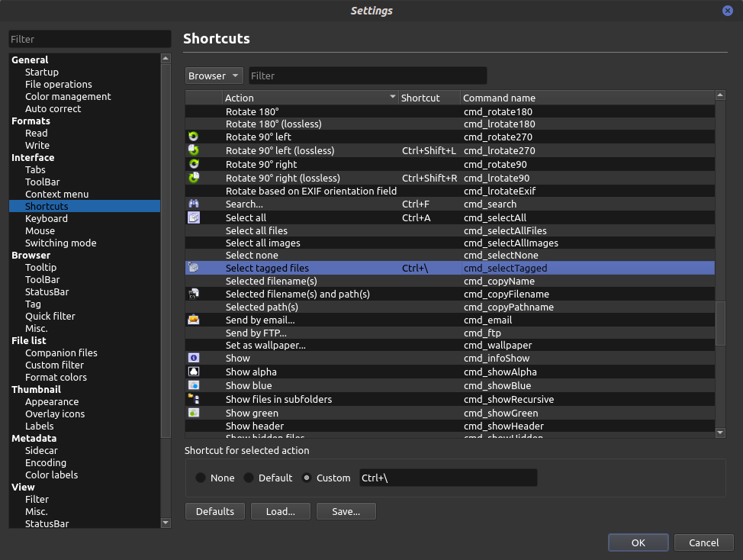Click the Defaults button

point(214,511)
